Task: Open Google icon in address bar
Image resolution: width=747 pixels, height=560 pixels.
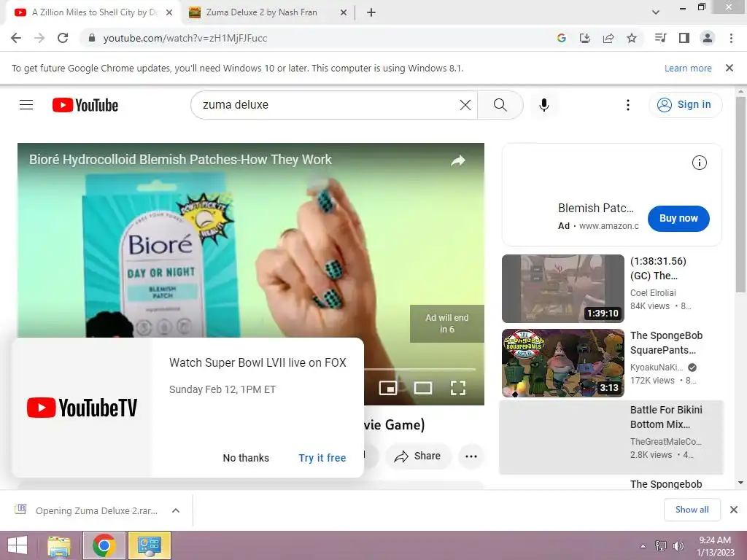Action: [561, 38]
